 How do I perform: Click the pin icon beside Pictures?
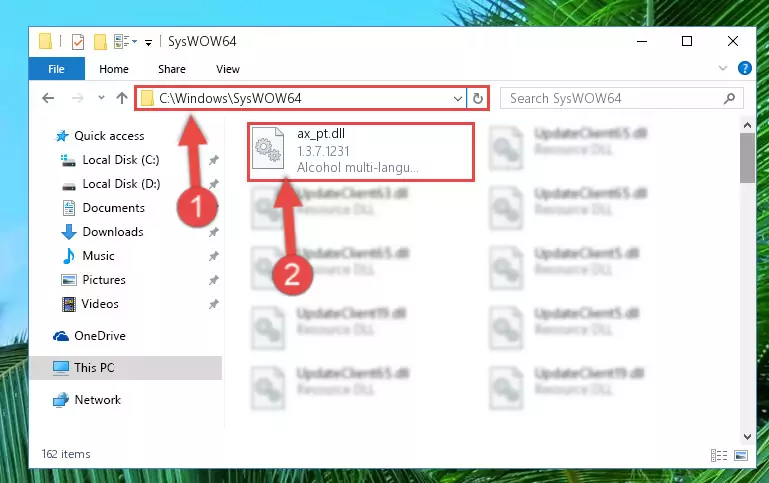(x=213, y=280)
